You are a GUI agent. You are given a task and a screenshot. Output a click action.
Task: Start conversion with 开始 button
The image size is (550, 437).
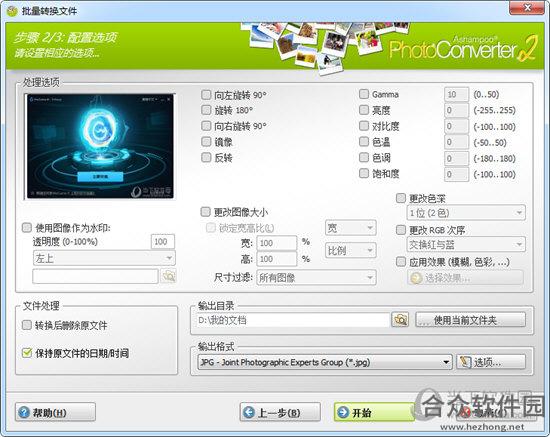tap(374, 412)
